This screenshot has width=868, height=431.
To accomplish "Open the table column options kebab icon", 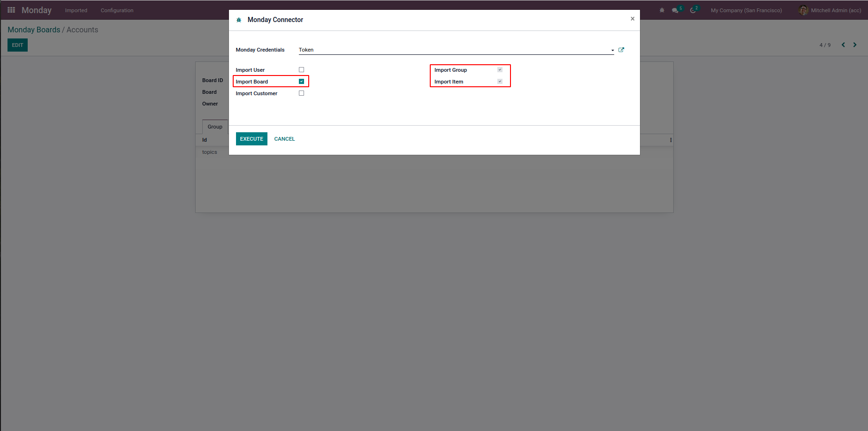I will click(x=671, y=140).
